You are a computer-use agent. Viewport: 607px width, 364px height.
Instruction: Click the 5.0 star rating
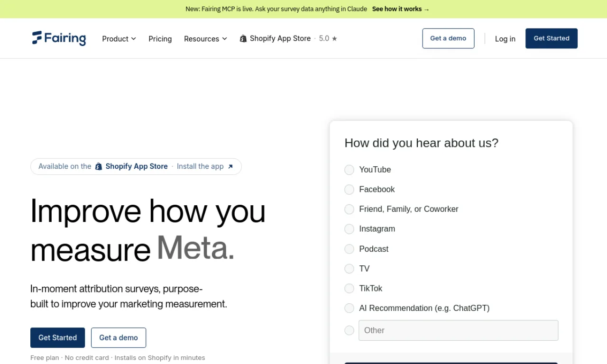[328, 39]
